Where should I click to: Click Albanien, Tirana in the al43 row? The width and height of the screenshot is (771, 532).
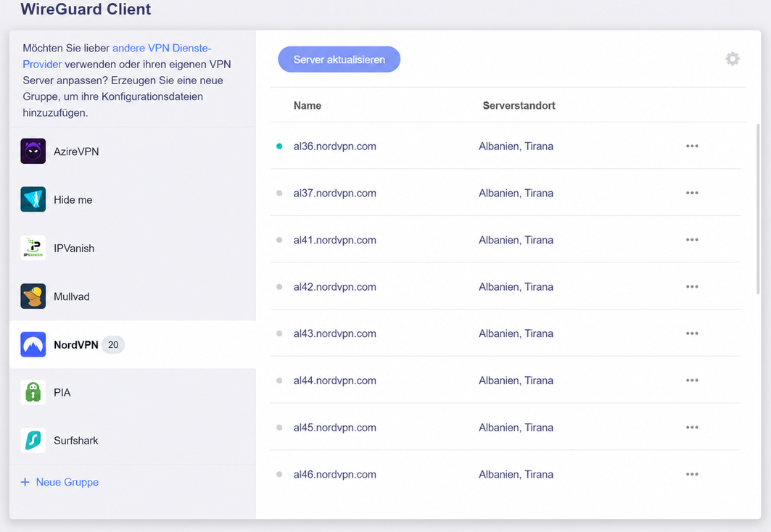pos(516,333)
